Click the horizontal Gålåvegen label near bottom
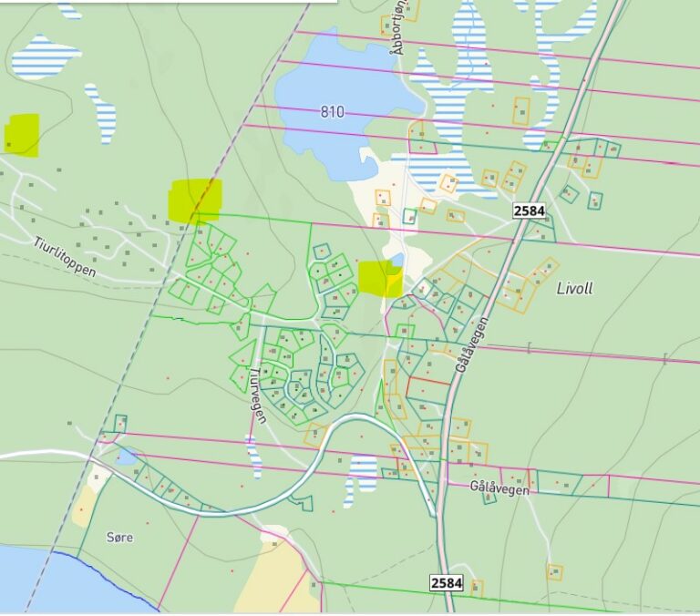This screenshot has height=616, width=700. point(499,488)
